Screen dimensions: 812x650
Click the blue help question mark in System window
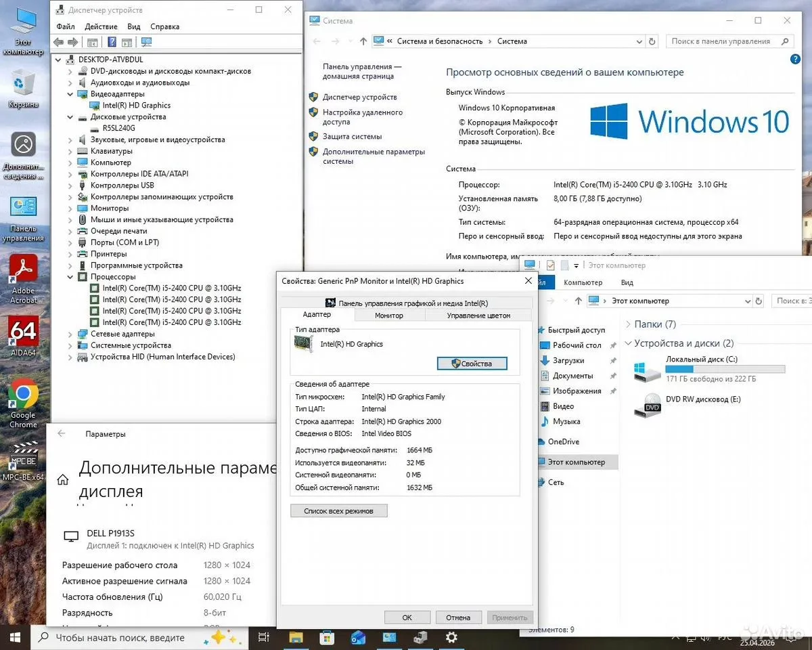[795, 60]
